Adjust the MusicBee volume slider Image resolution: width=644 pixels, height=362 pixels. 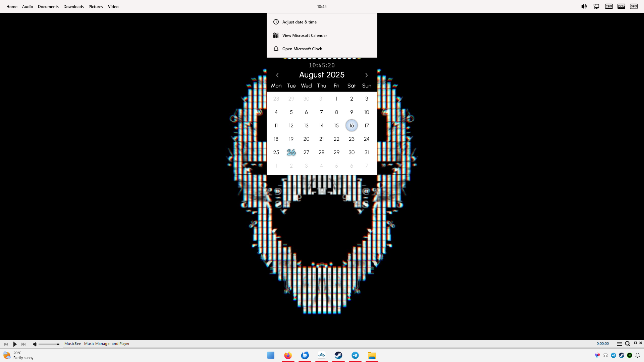49,344
